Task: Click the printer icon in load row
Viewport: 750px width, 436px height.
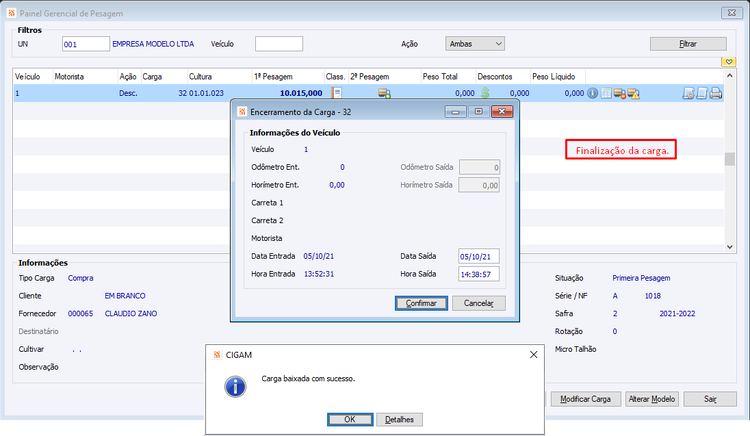Action: [x=716, y=93]
